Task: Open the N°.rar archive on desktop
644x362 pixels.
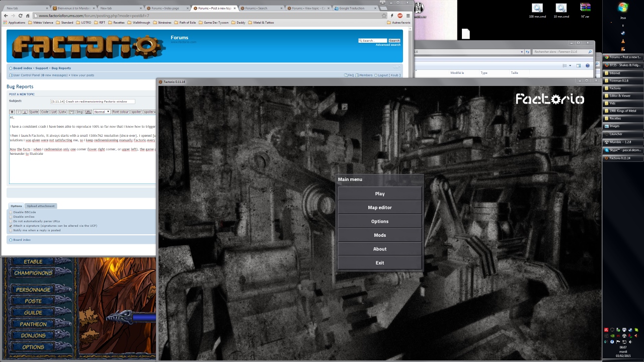Action: click(585, 11)
